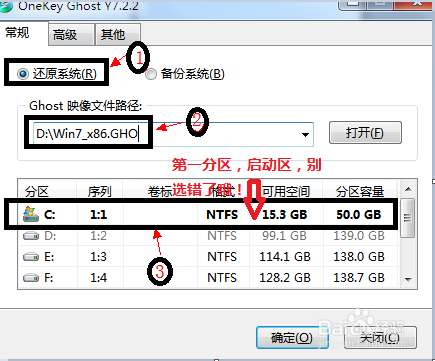The image size is (435, 361).
Task: Click the C: system drive icon
Action: click(31, 214)
